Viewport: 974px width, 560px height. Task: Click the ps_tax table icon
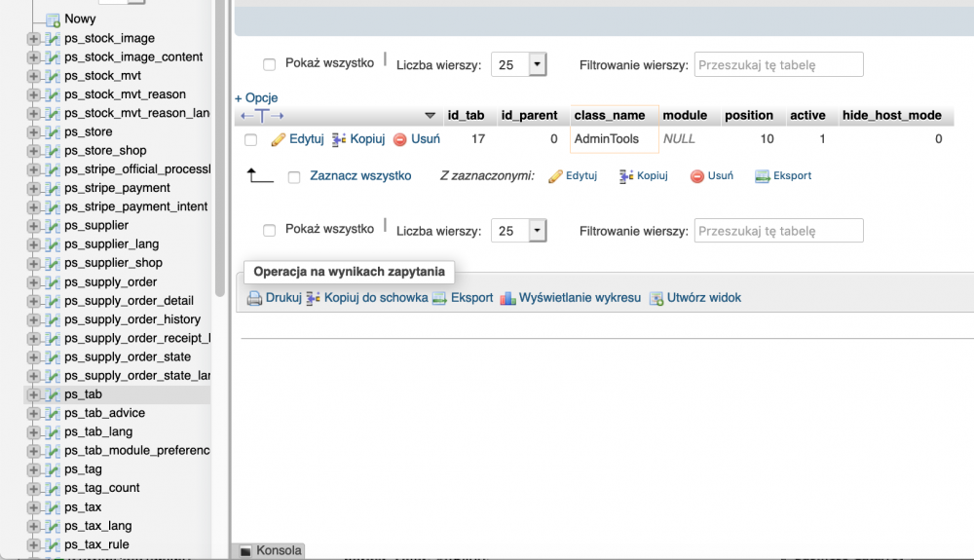(x=53, y=507)
